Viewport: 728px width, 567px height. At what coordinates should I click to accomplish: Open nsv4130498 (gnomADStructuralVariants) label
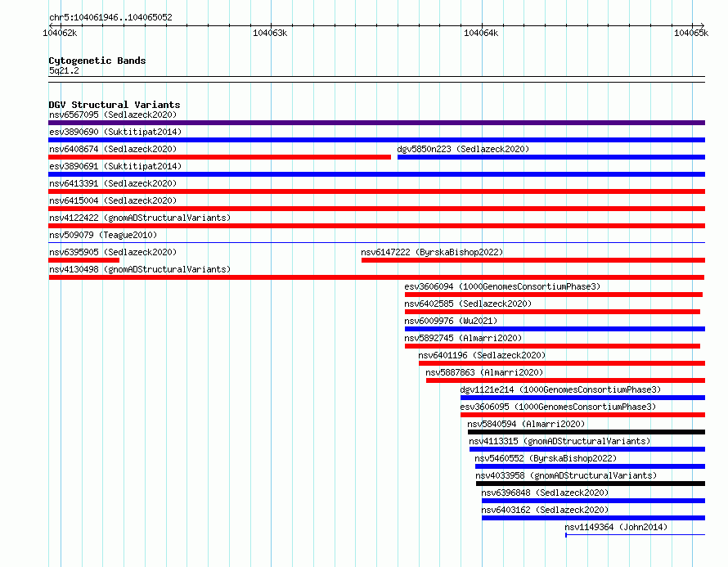pyautogui.click(x=140, y=269)
